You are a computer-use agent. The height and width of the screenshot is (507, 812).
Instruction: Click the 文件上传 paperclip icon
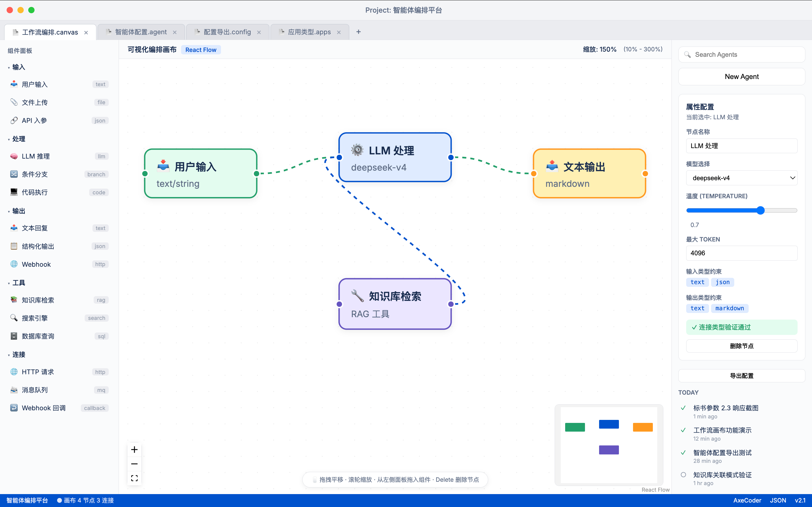(x=14, y=102)
